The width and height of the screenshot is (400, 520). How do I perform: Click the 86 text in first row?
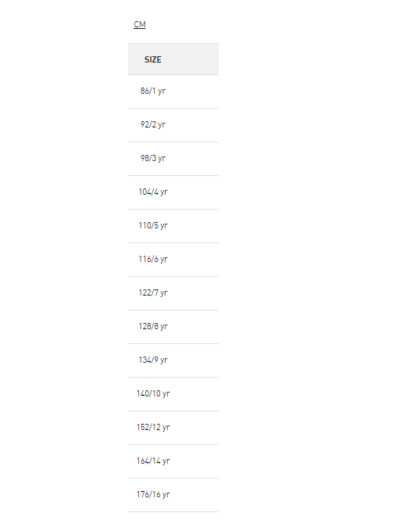pos(145,91)
